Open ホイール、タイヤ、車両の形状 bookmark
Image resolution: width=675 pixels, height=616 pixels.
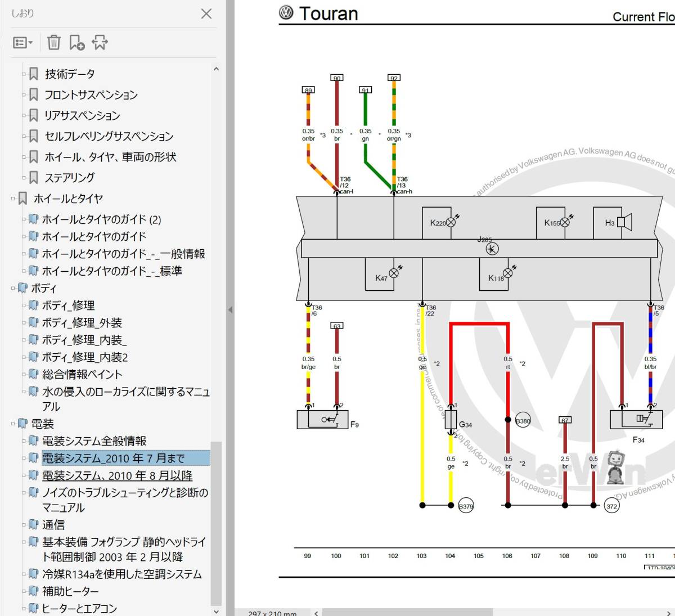coord(110,157)
